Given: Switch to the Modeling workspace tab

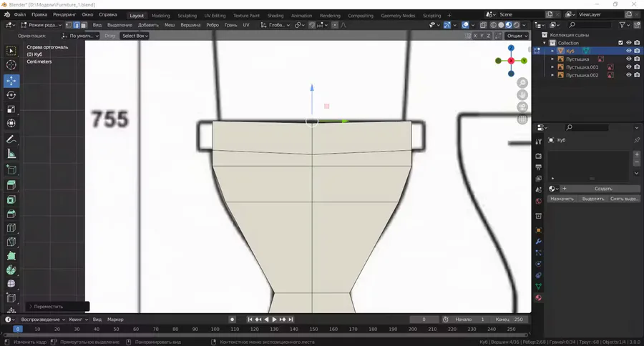Looking at the screenshot, I should coord(160,16).
